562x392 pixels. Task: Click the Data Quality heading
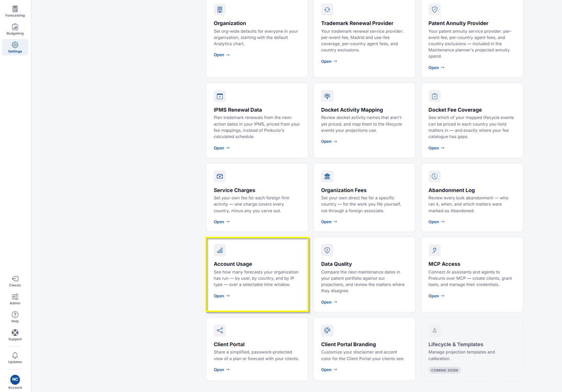[x=336, y=264]
